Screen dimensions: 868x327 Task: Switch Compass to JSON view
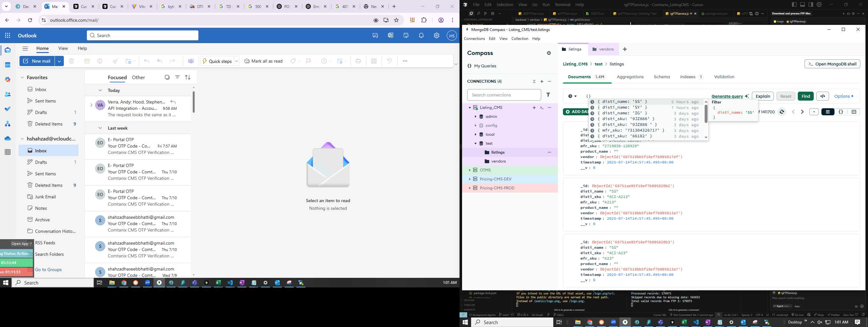tap(841, 112)
